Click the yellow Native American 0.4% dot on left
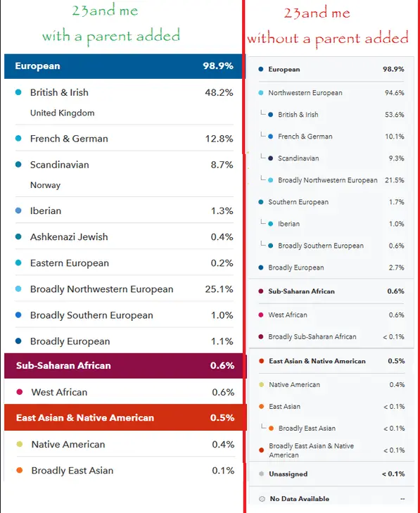This screenshot has height=513, width=420. point(19,444)
